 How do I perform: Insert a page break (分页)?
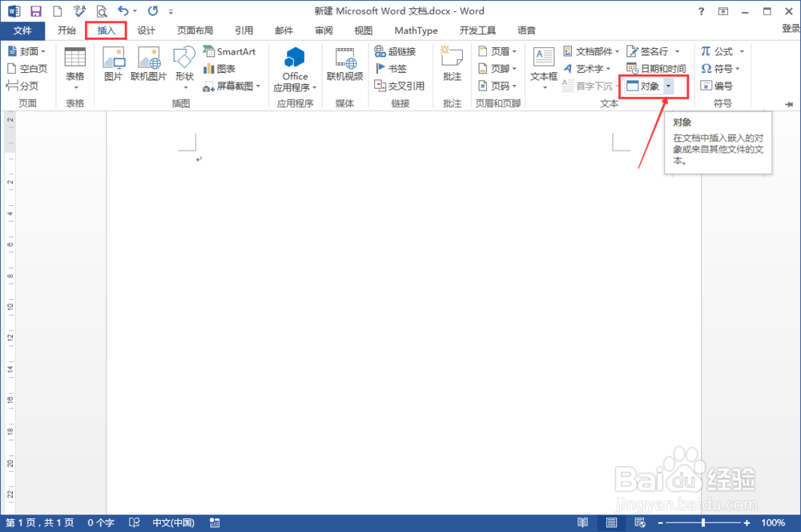tap(22, 86)
